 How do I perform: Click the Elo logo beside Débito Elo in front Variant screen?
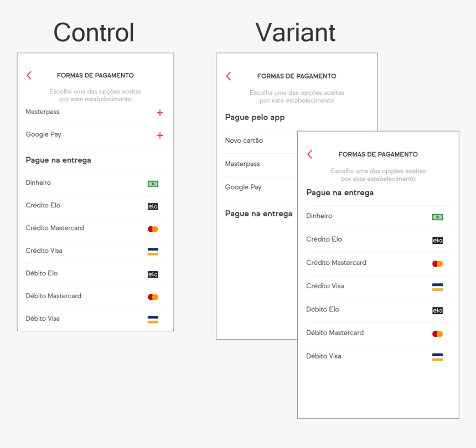(x=437, y=311)
